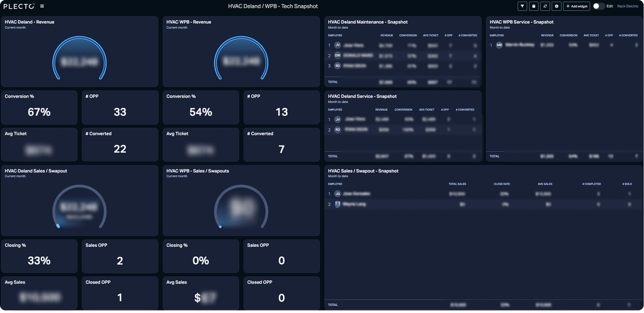Click the Close Rate column header
Viewport: 644px width, 313px height.
point(502,184)
